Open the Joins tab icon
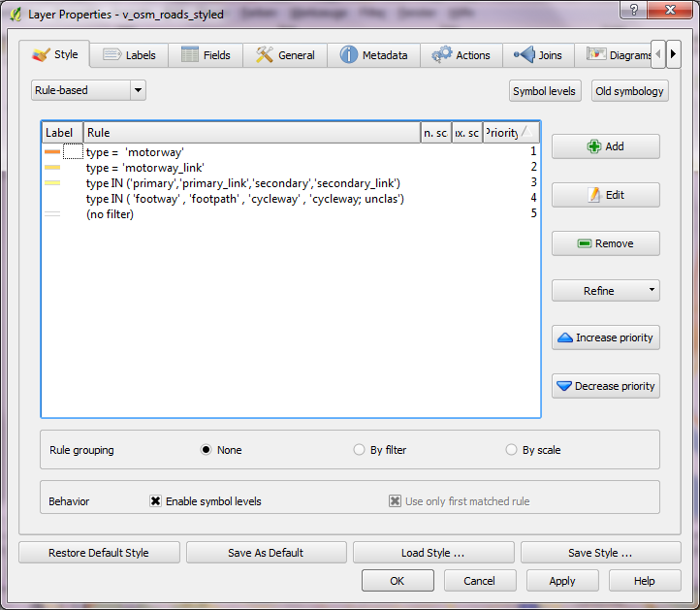 [x=525, y=55]
